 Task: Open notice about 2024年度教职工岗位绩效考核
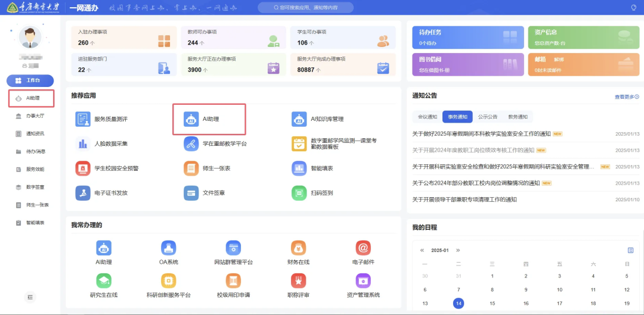[x=473, y=150]
